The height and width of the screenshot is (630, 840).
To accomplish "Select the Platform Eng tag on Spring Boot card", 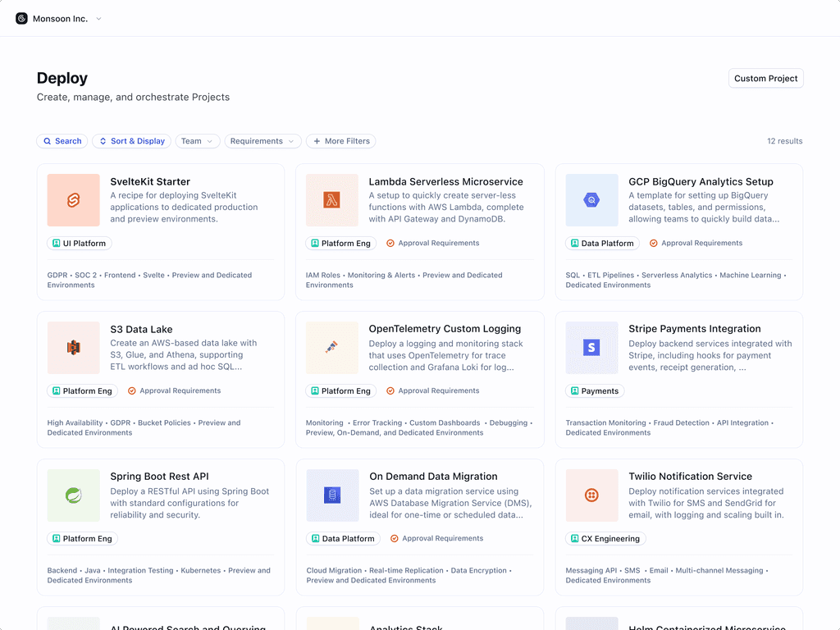I will click(x=82, y=538).
